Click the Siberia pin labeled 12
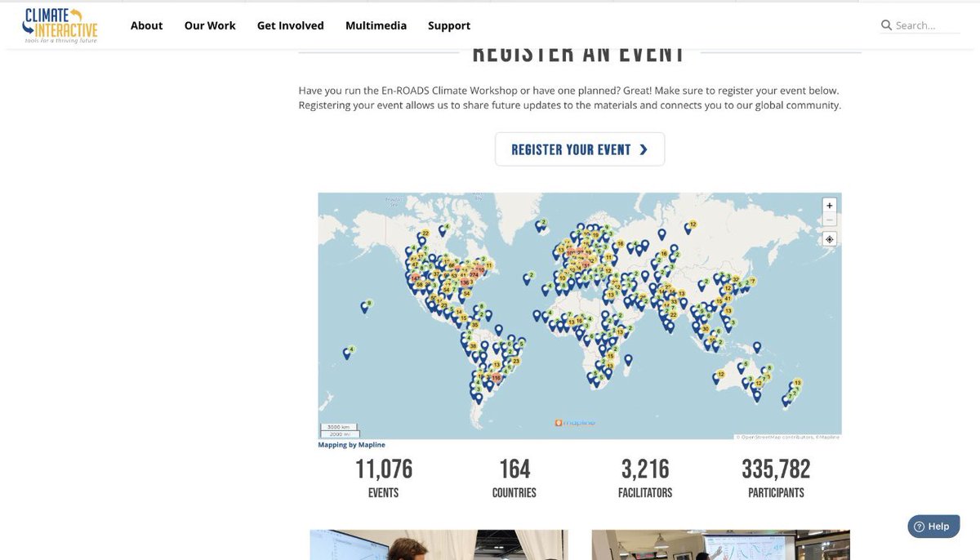 point(688,228)
